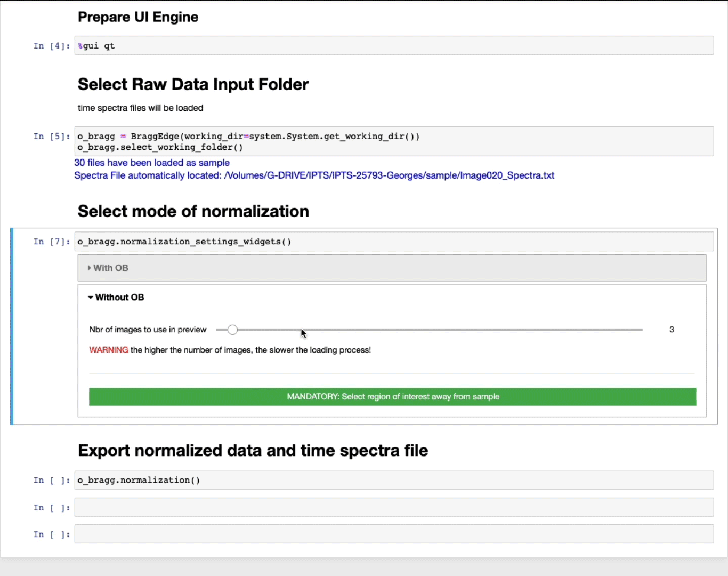
Task: Click the o_bragg.normalization() code cell
Action: point(393,481)
